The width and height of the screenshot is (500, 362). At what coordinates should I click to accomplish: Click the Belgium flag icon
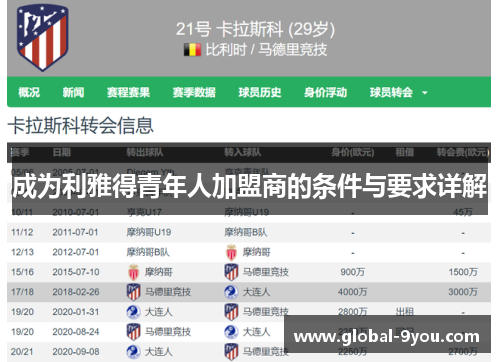[x=192, y=50]
